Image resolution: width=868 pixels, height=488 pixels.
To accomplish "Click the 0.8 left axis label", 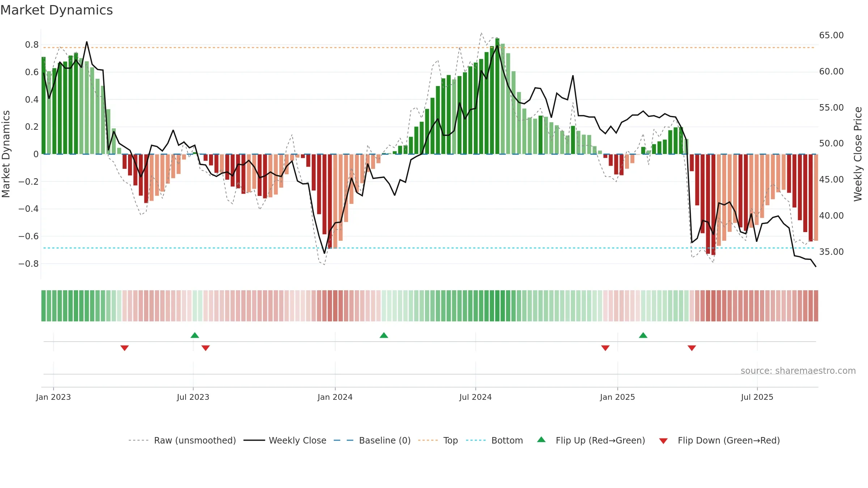I will click(x=32, y=45).
